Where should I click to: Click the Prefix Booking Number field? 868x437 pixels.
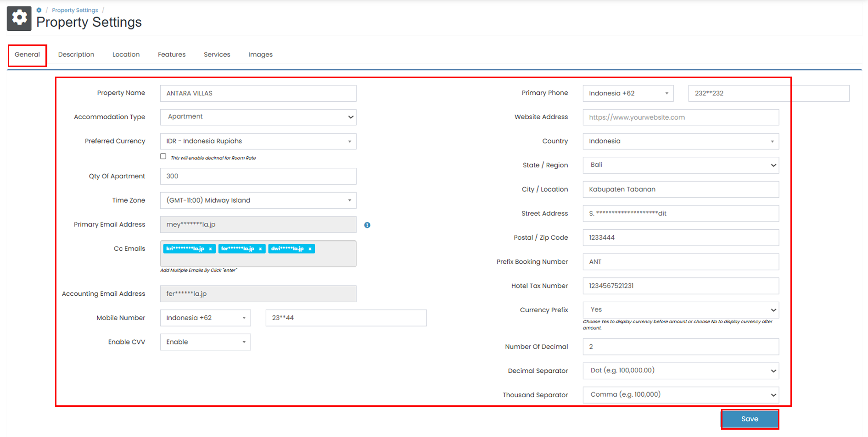(681, 262)
